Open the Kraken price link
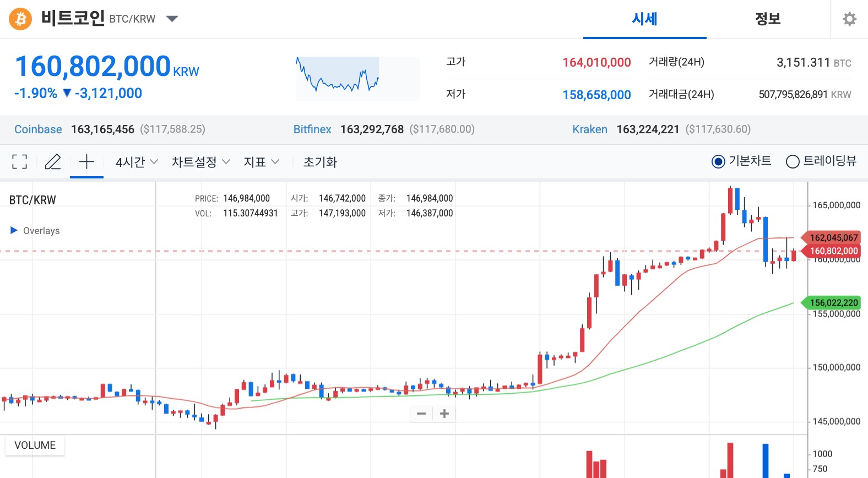868x478 pixels. (x=590, y=129)
